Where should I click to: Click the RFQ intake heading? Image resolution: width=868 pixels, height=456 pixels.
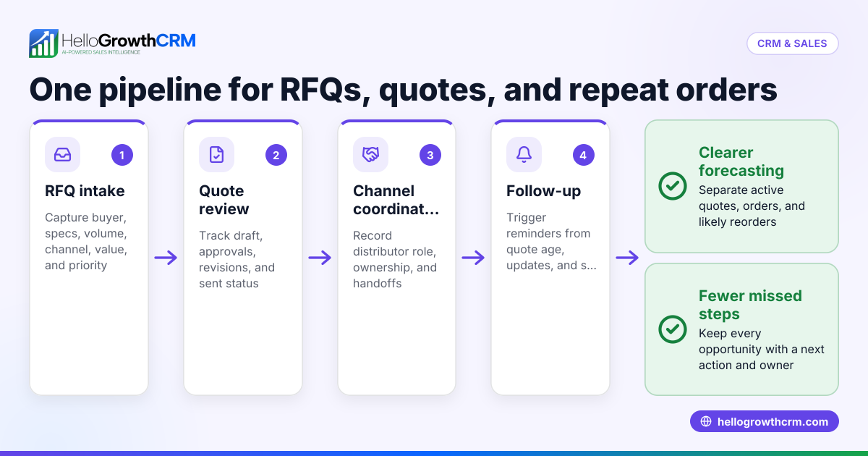85,191
